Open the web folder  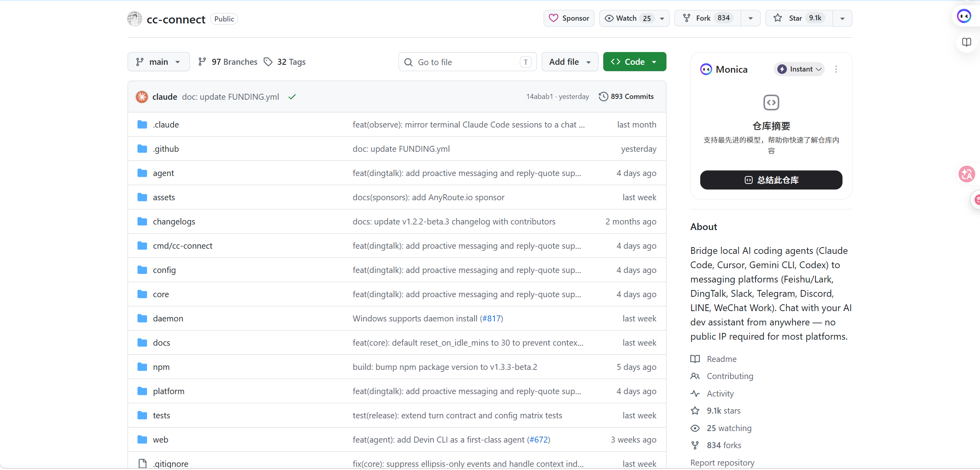point(161,440)
